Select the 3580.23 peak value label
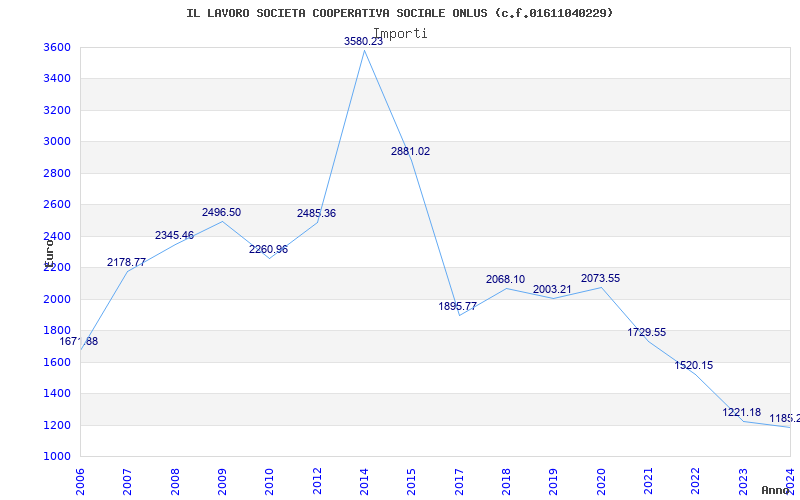The height and width of the screenshot is (500, 800). [x=363, y=41]
